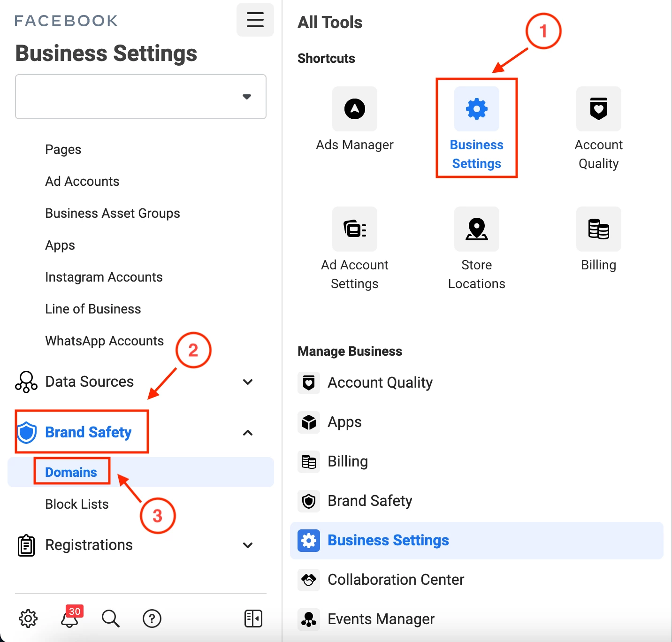Click Ads Manager shortcut label
Screen dimensions: 672x642
pos(355,145)
